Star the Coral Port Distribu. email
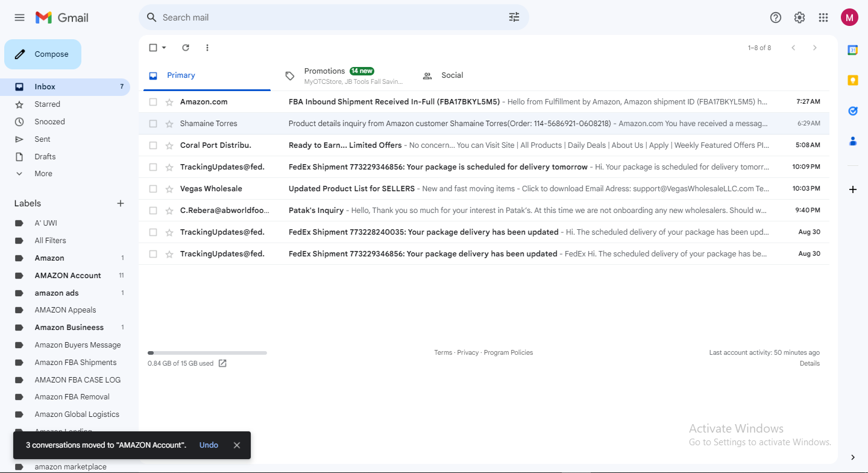868x473 pixels. click(x=169, y=145)
